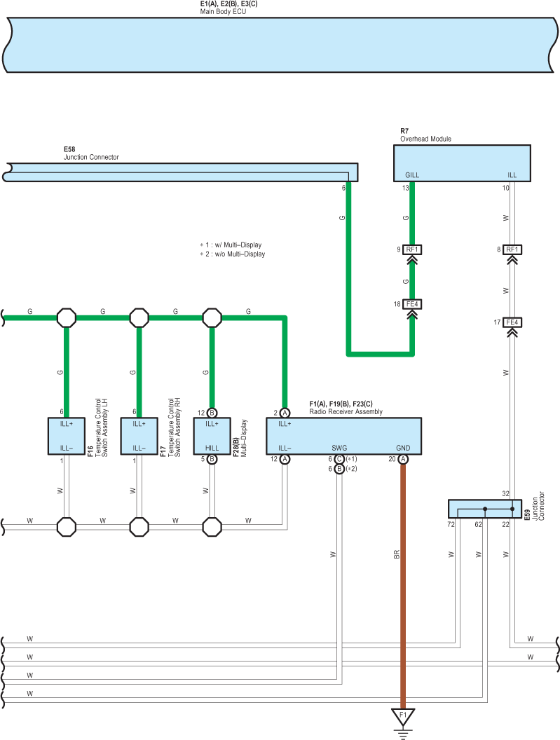Image resolution: width=560 pixels, height=740 pixels.
Task: Click connector circle B at Multi-Display pin 5
Action: 212,459
